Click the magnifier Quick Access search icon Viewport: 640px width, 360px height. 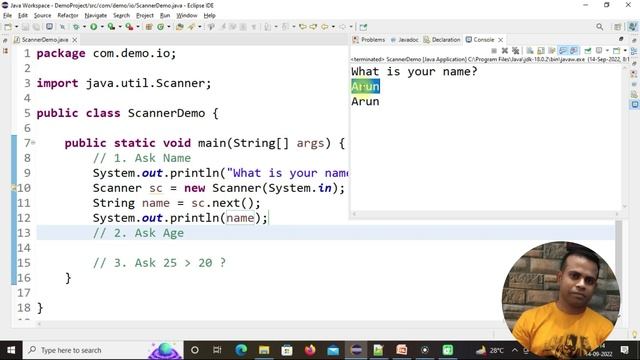click(599, 27)
